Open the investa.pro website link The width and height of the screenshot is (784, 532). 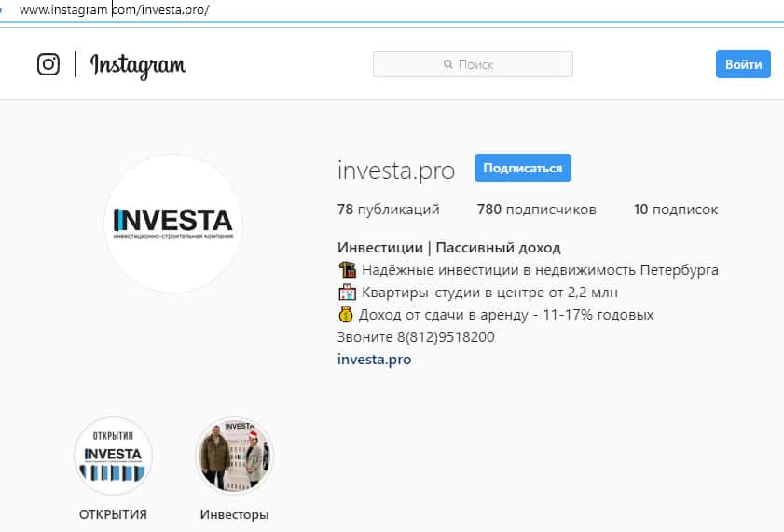[374, 359]
